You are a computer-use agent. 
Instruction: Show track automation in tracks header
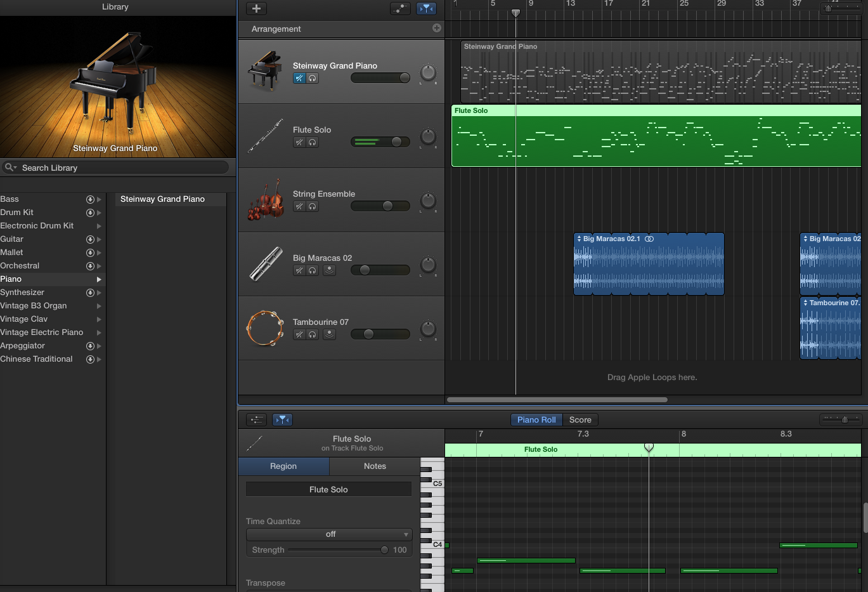click(400, 8)
